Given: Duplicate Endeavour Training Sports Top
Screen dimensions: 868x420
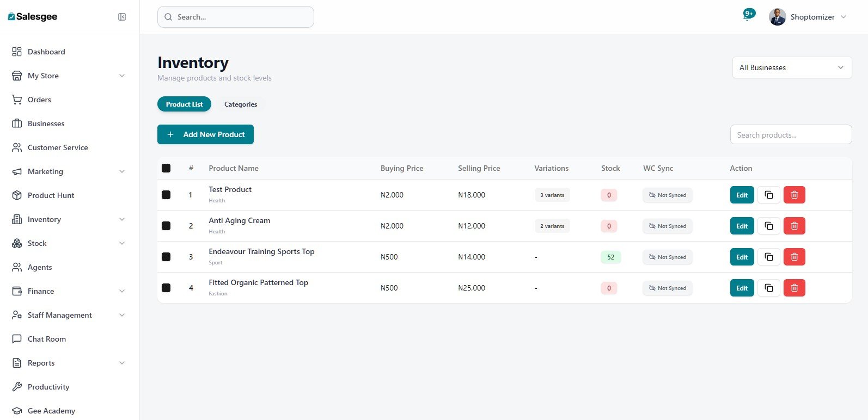Looking at the screenshot, I should pyautogui.click(x=769, y=257).
